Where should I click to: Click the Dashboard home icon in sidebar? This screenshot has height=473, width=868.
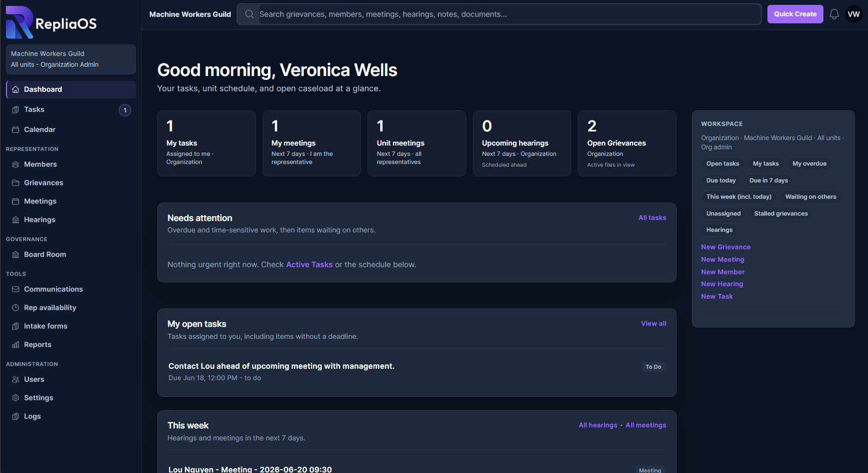pos(16,90)
